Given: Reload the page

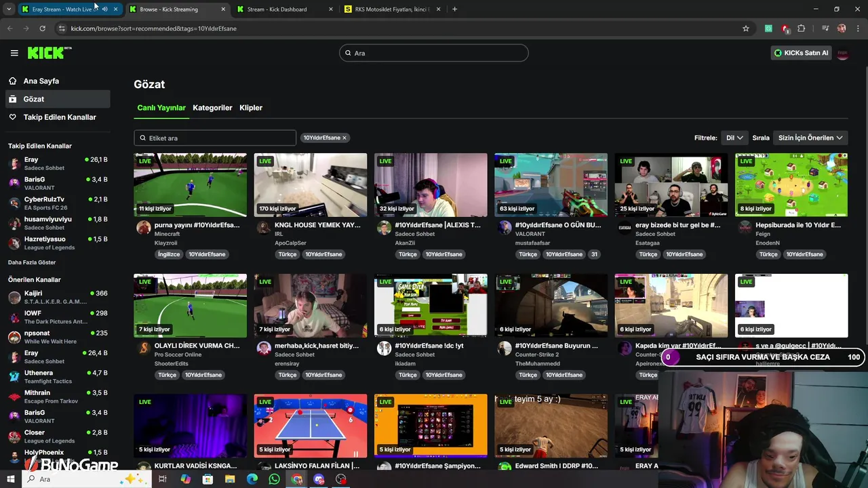Looking at the screenshot, I should click(x=42, y=28).
